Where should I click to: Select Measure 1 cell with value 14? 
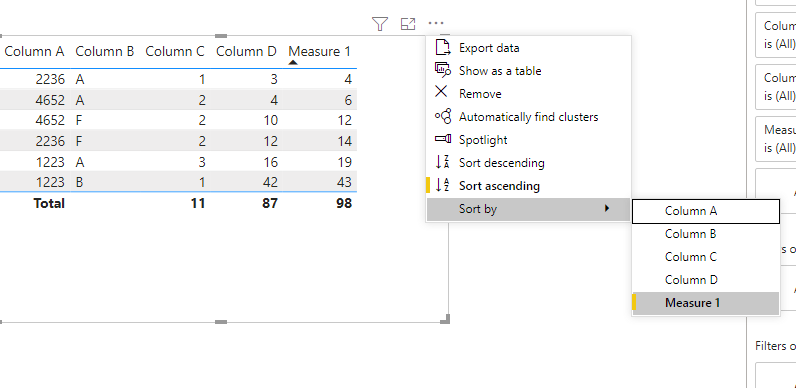point(345,141)
